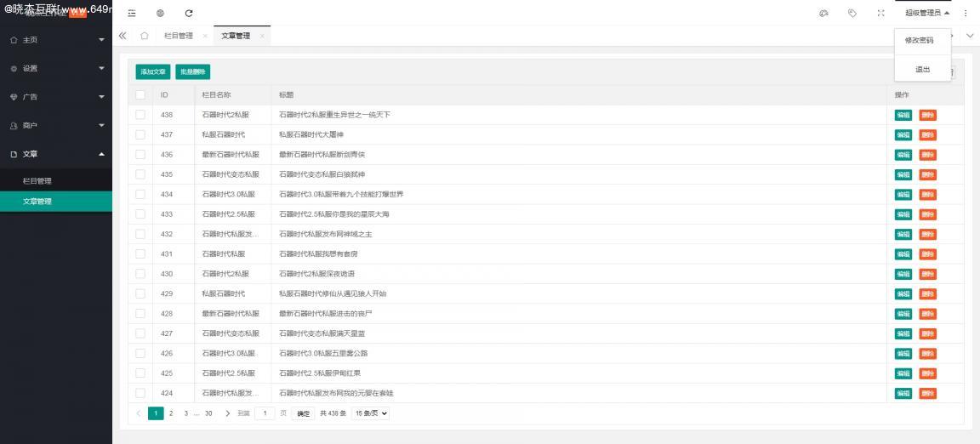The width and height of the screenshot is (980, 444).
Task: Toggle the sidebar collapse icon
Action: pos(131,13)
